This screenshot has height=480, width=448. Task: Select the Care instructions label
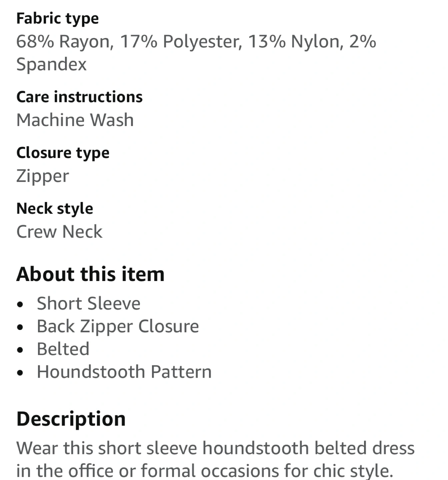79,97
